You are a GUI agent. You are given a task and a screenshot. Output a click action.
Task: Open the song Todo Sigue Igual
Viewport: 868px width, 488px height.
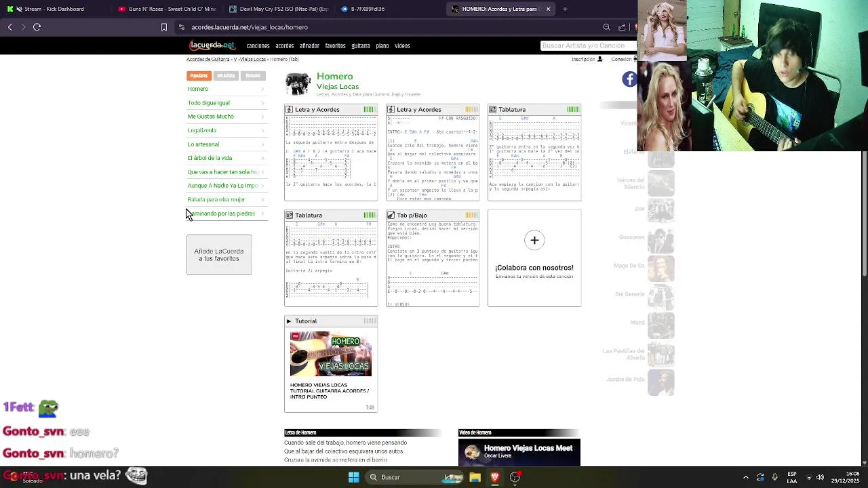[x=227, y=103]
